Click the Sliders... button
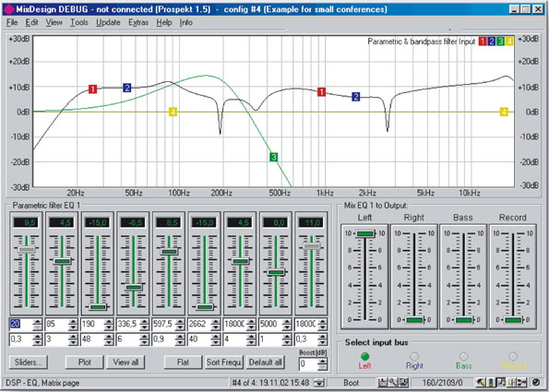 [x=29, y=362]
